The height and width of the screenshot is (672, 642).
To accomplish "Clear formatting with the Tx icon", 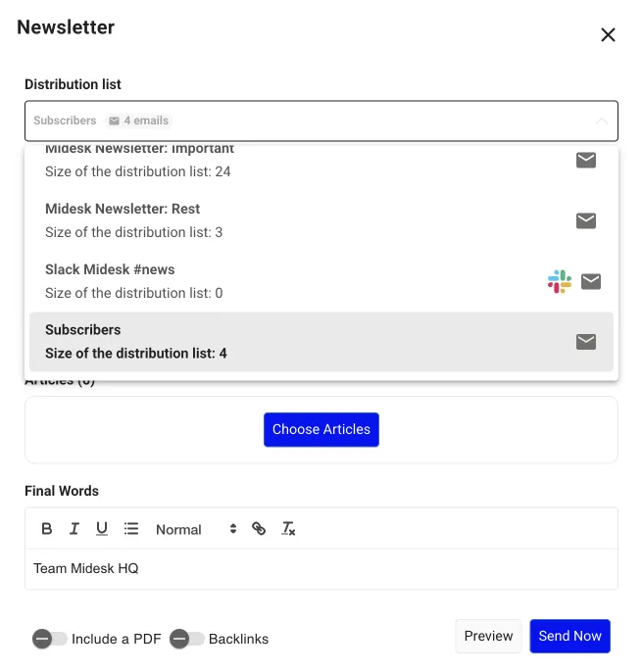I will (x=288, y=529).
